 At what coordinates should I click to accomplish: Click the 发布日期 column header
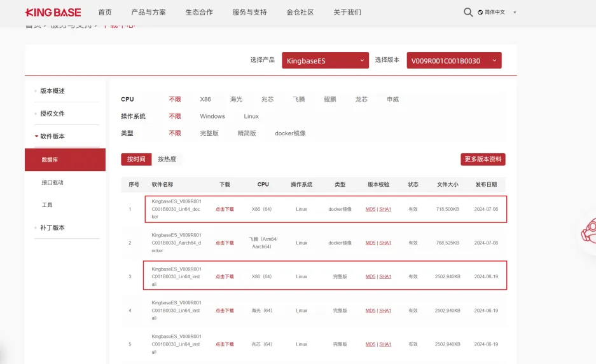click(486, 184)
